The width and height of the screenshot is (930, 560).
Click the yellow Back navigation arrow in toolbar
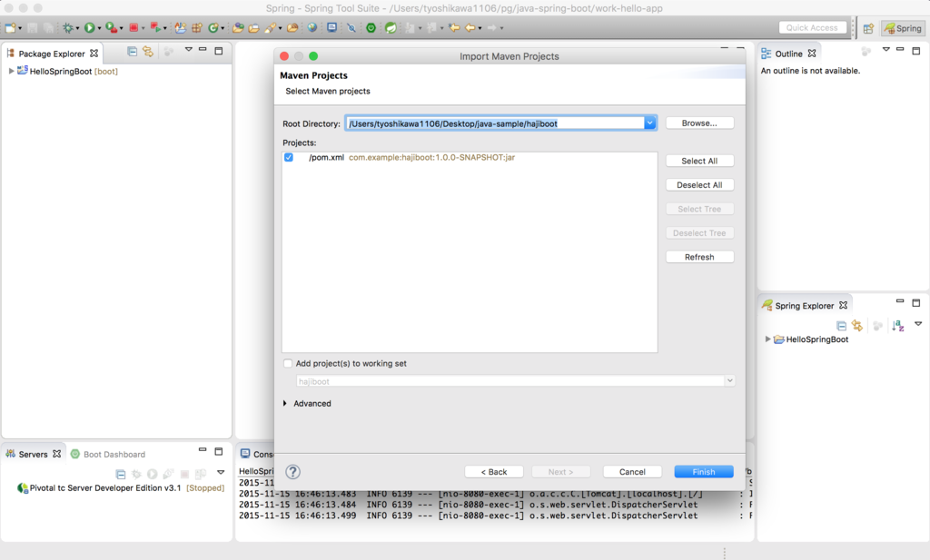pos(471,28)
